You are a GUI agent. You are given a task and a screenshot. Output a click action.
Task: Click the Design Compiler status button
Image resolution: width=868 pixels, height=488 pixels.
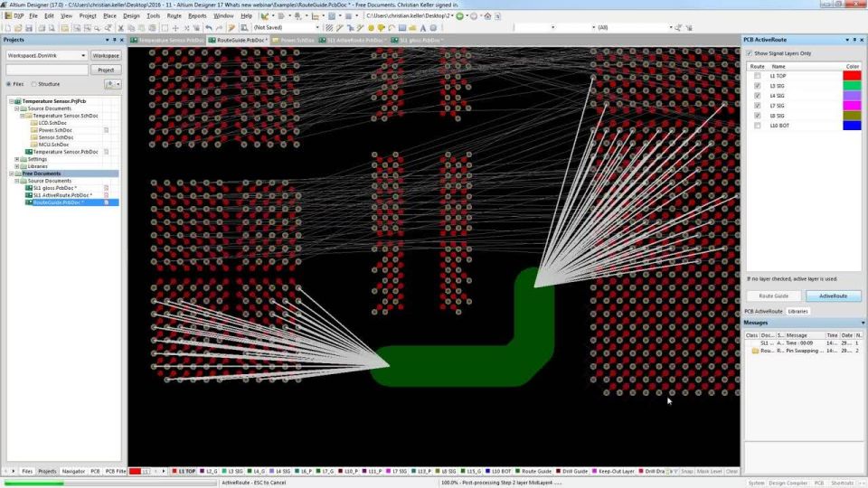click(x=788, y=483)
